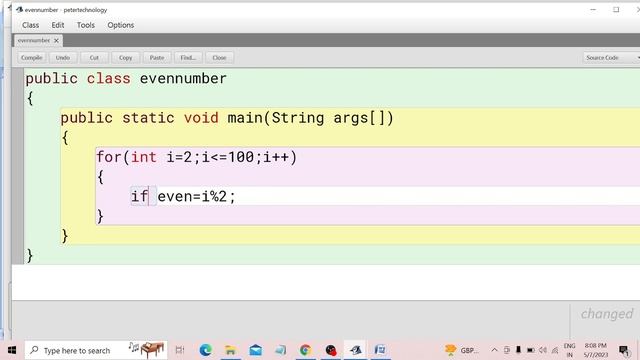The width and height of the screenshot is (640, 360).
Task: Click the BlueJ icon in the title bar
Action: 19,9
